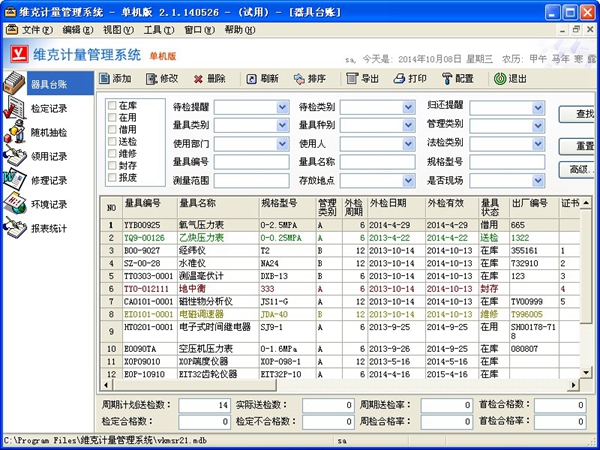Expand the 待检提醒 dropdown
This screenshot has height=450, width=600.
pos(282,107)
